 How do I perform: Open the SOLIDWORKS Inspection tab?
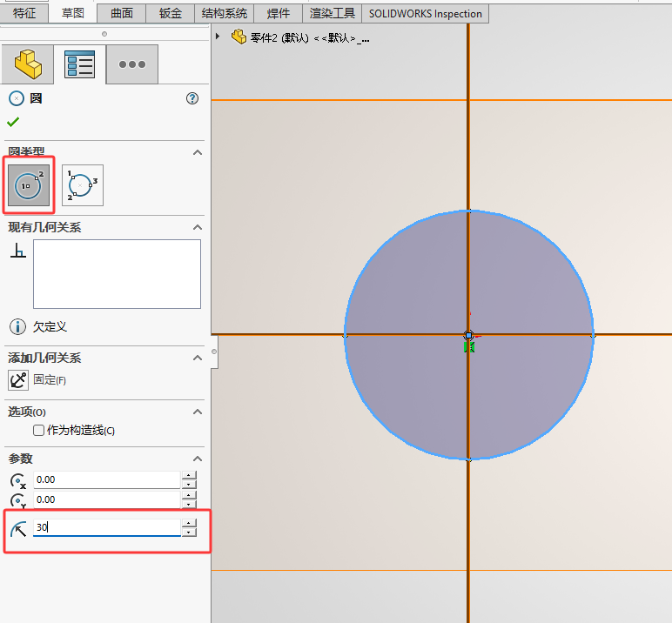tap(425, 13)
